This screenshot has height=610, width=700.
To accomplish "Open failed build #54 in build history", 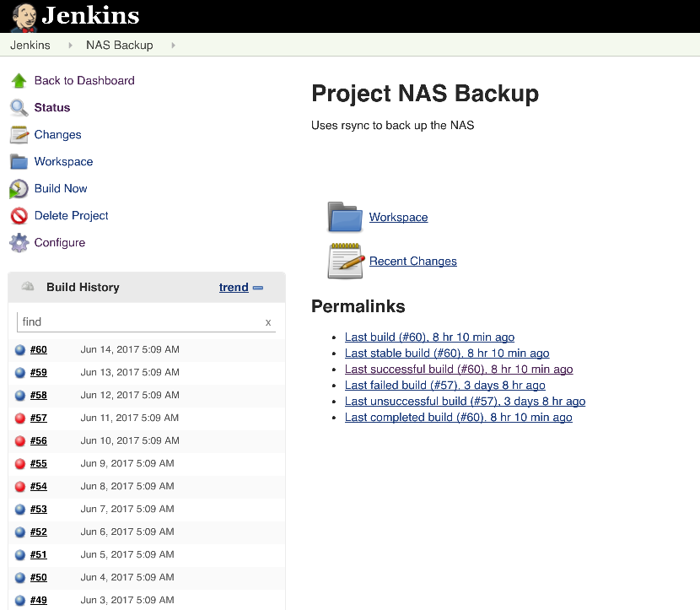I will click(39, 486).
